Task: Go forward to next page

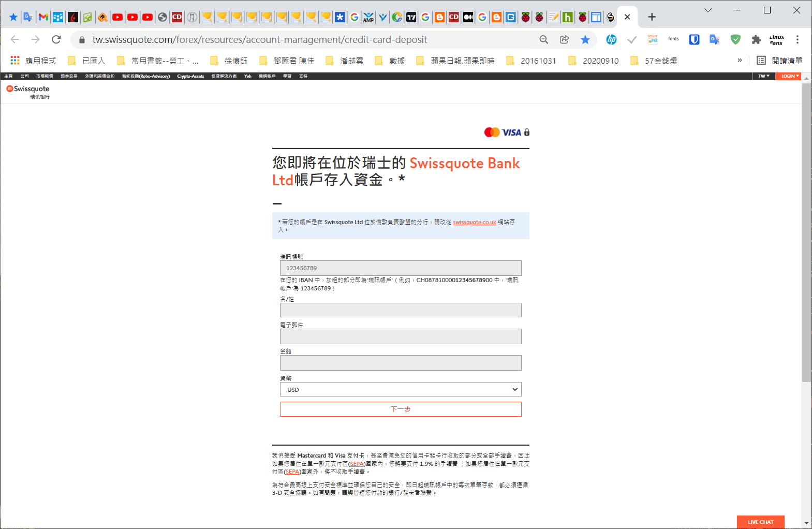Action: 35,39
